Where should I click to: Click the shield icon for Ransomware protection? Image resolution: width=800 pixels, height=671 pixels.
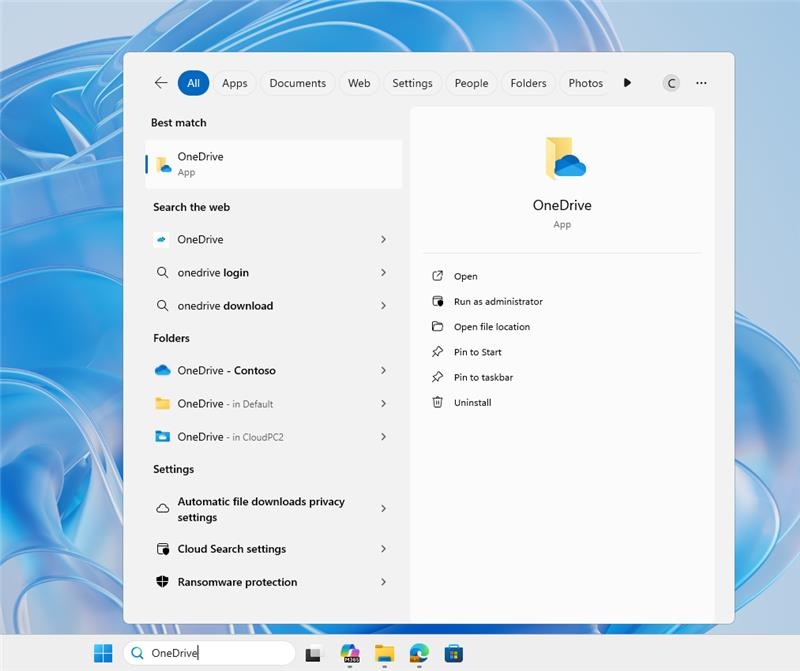click(162, 582)
